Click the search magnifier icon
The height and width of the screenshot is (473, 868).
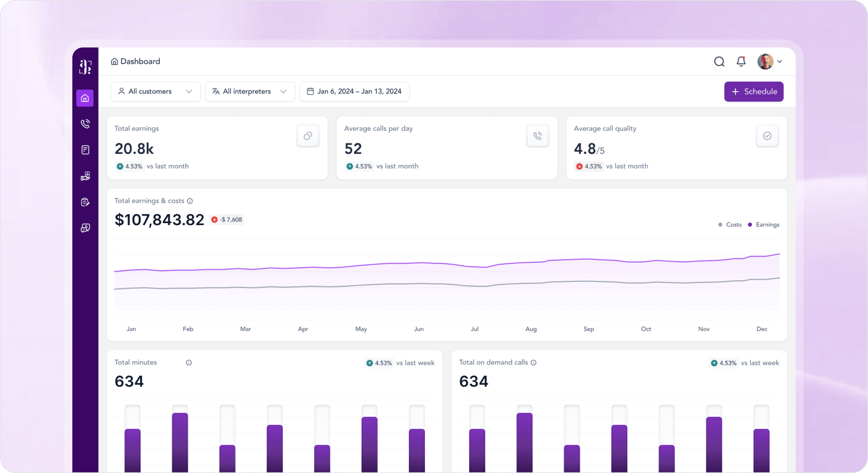coord(719,62)
